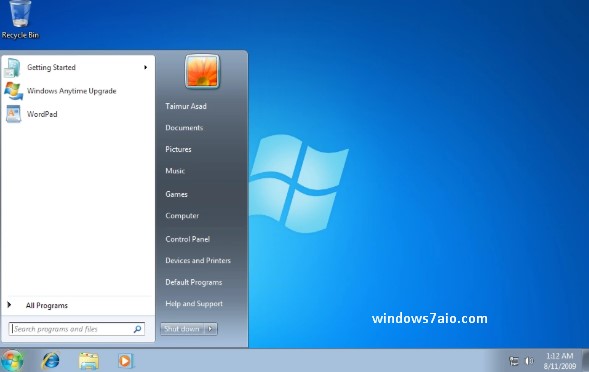Viewport: 589px width, 372px height.
Task: Click the Windows Anytime Upgrade flag icon
Action: click(14, 91)
